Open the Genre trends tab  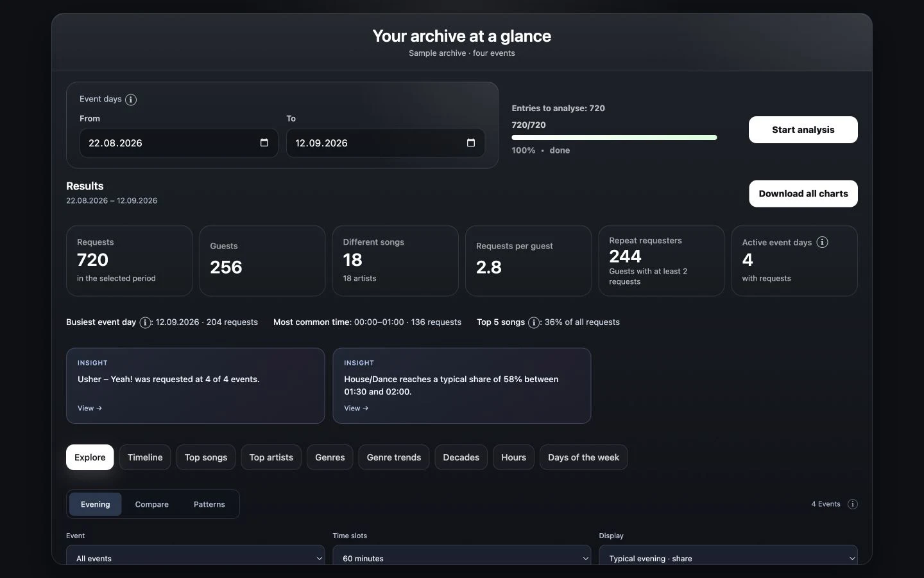[x=394, y=457]
